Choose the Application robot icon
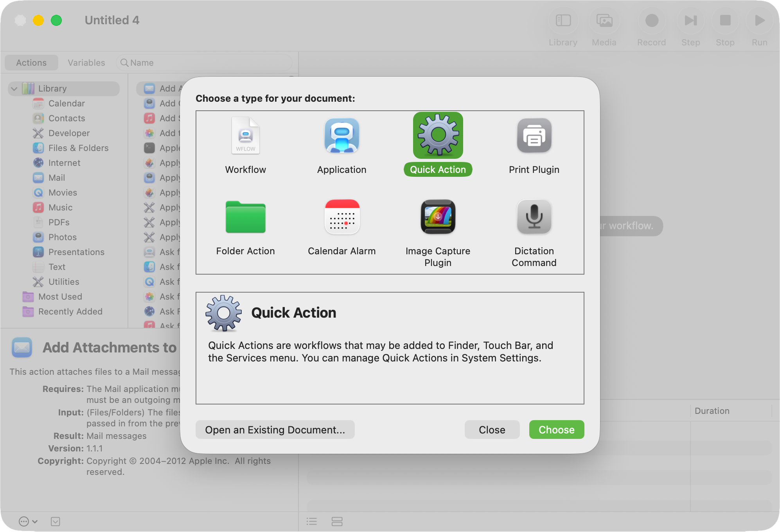The height and width of the screenshot is (532, 780). [x=341, y=135]
